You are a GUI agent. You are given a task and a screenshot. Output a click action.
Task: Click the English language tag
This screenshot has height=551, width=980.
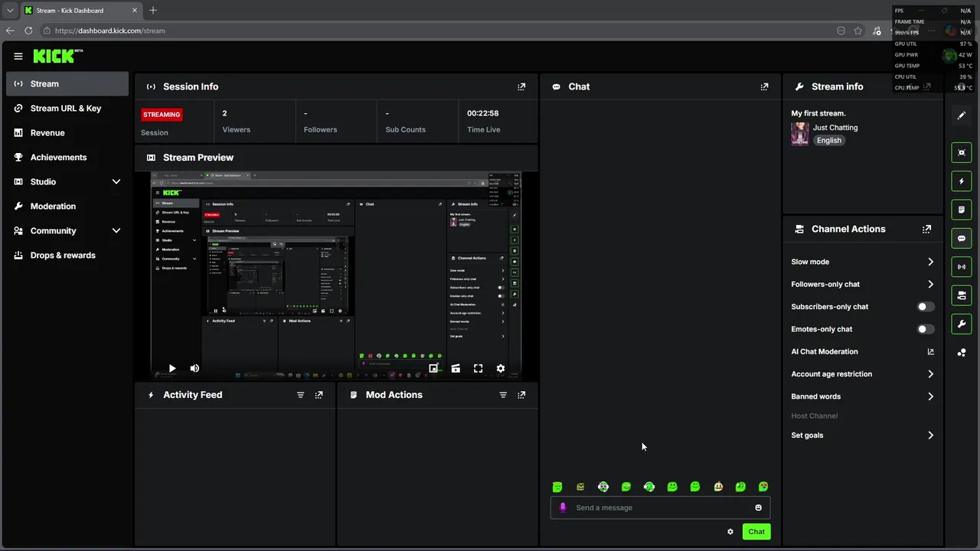point(828,141)
